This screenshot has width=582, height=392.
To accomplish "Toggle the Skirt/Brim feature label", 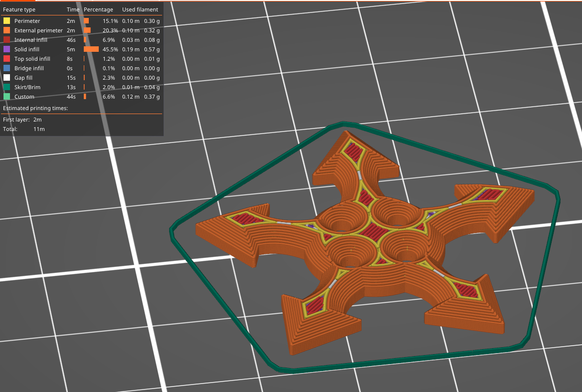I will click(27, 87).
